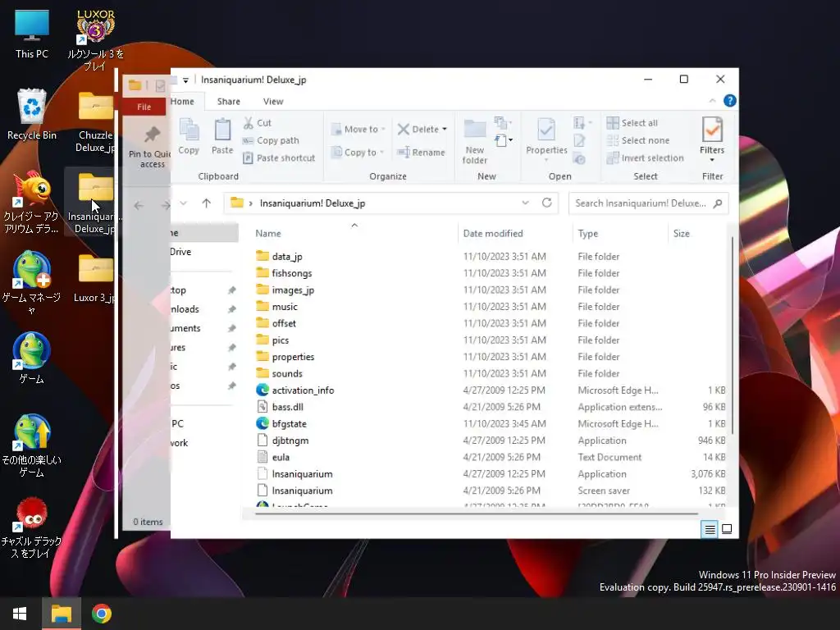Switch to the Share tab

pos(229,101)
